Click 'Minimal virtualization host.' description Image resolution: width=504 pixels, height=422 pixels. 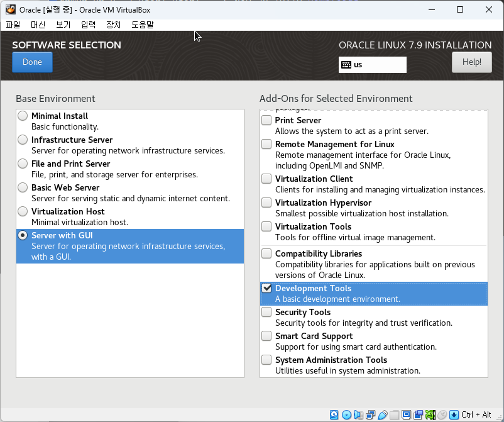point(80,222)
